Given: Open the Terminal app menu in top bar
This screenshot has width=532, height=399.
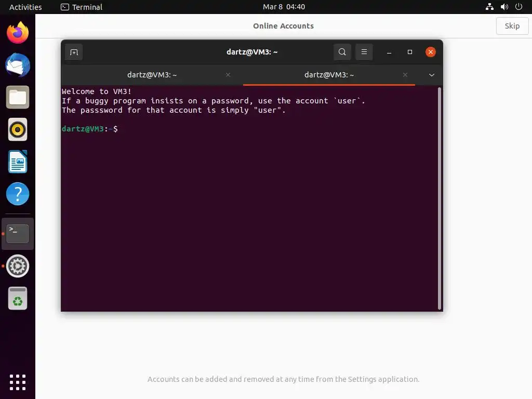Looking at the screenshot, I should point(82,7).
